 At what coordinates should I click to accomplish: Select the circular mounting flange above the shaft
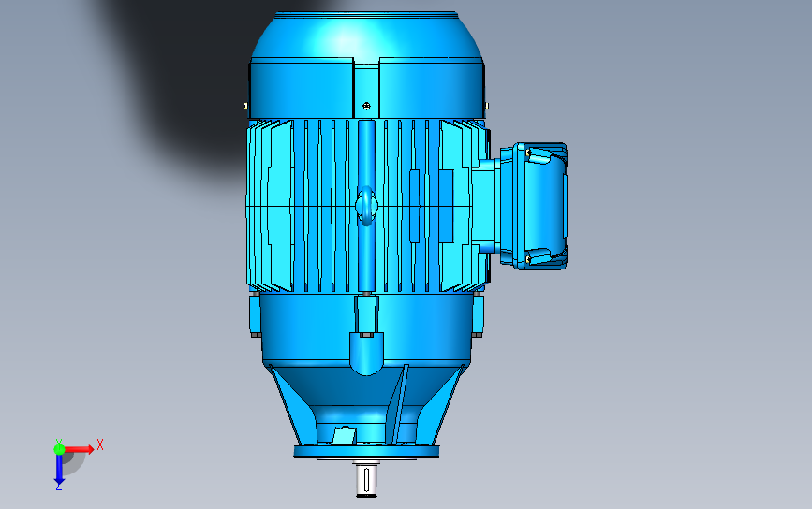coord(366,452)
